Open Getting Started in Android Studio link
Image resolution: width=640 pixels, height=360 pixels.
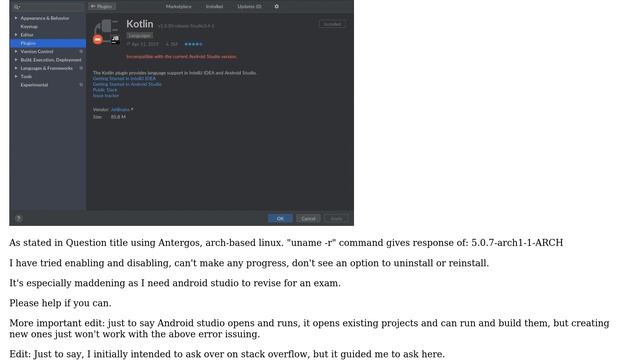pos(127,84)
